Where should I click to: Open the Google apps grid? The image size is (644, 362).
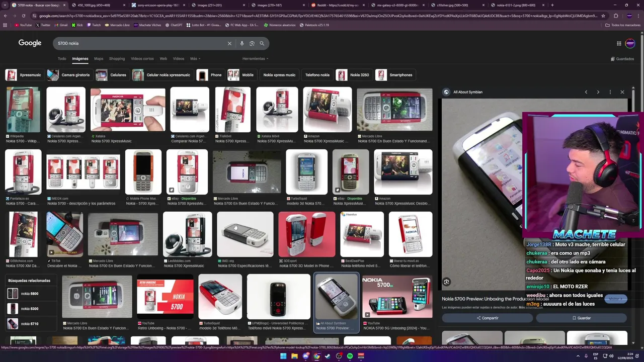(619, 43)
